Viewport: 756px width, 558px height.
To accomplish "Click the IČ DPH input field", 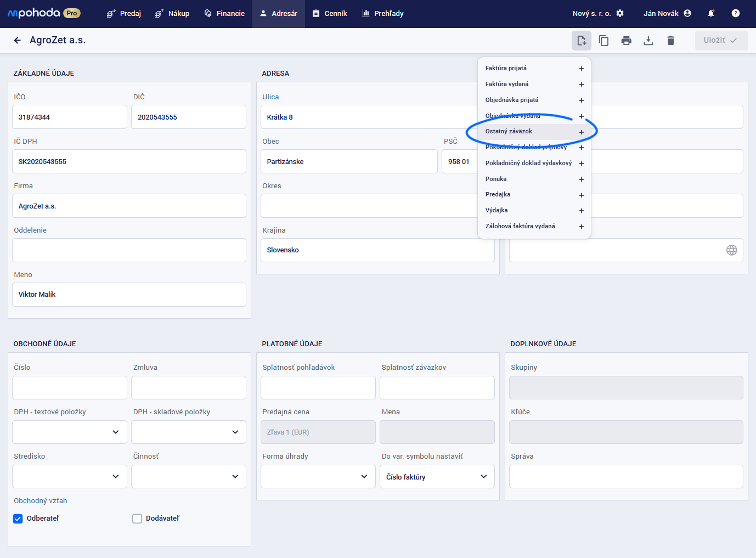I will [129, 161].
